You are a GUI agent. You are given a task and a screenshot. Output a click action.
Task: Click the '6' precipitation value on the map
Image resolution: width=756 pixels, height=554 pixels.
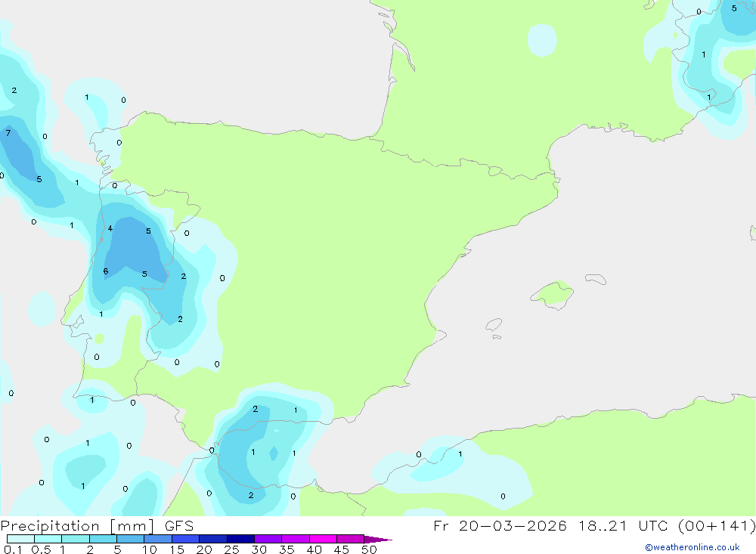[x=106, y=271]
